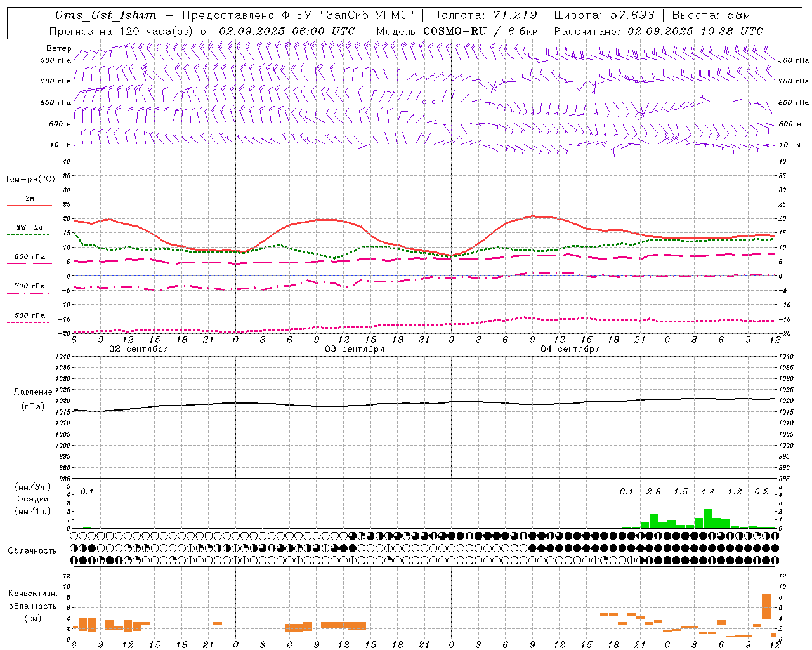812x650 pixels.
Task: Click the Td 2м dew point legend entry
Action: [29, 227]
